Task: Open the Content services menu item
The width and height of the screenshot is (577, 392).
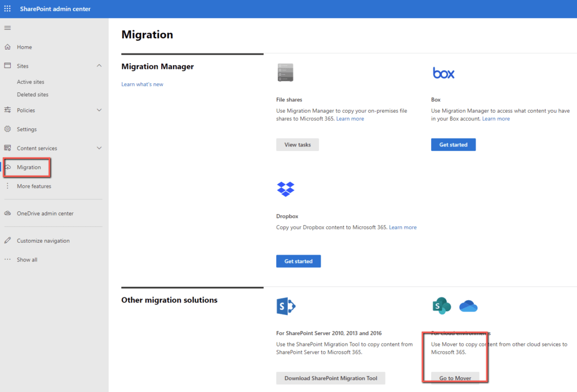Action: coord(37,148)
